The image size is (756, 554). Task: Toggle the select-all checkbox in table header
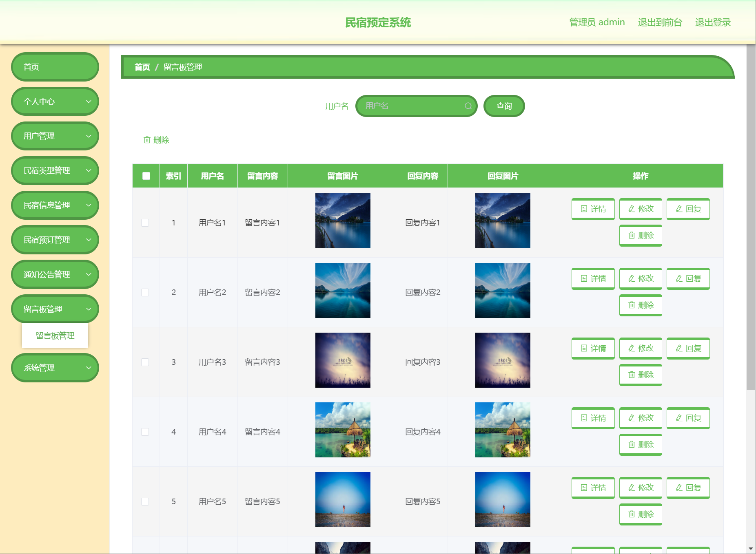click(146, 176)
